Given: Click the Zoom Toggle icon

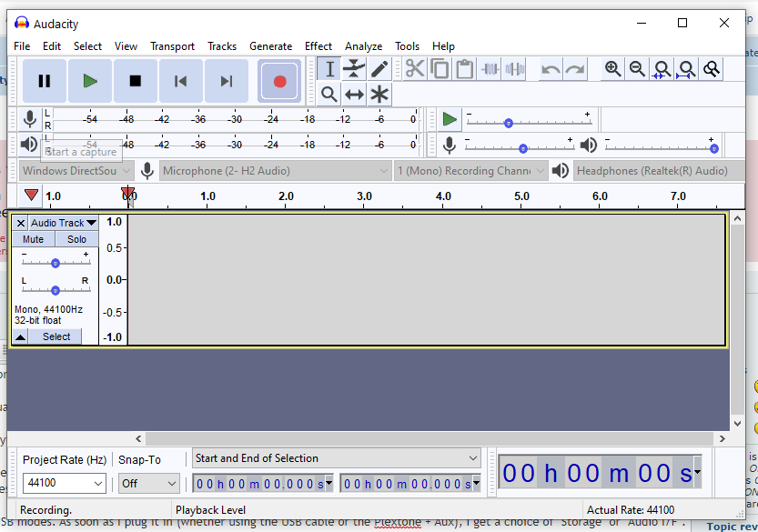Looking at the screenshot, I should coord(712,68).
